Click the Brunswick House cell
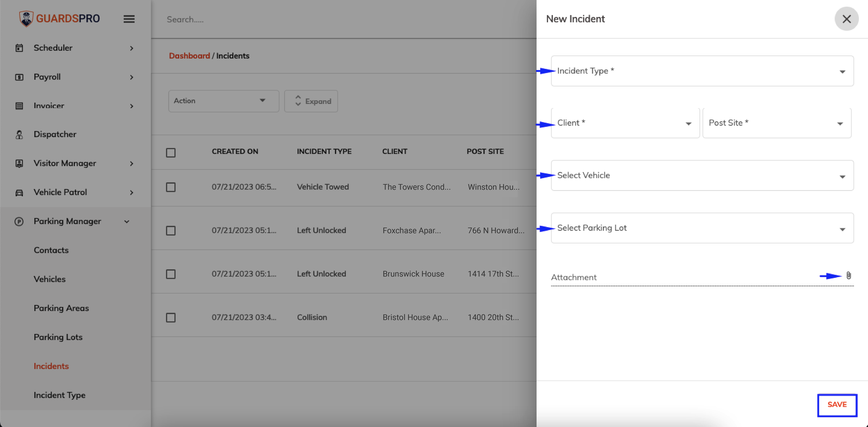The width and height of the screenshot is (868, 427). click(x=413, y=274)
